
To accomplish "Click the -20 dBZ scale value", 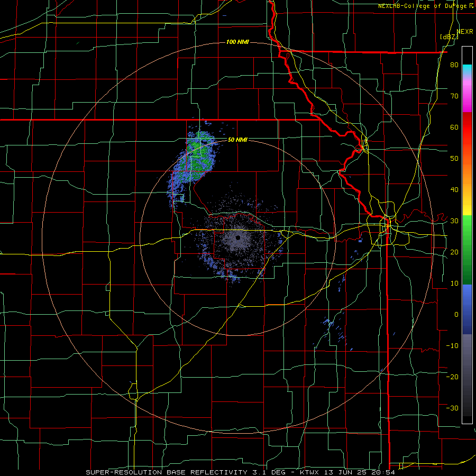I will click(452, 377).
